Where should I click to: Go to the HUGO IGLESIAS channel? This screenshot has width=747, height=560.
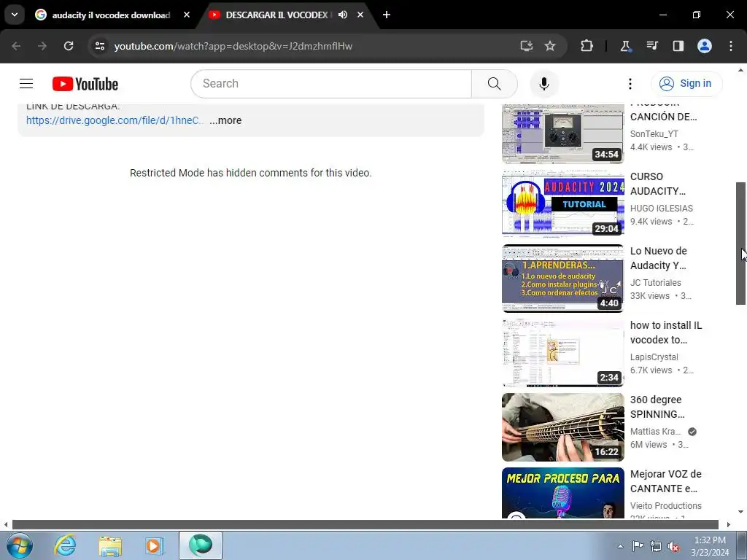(661, 208)
